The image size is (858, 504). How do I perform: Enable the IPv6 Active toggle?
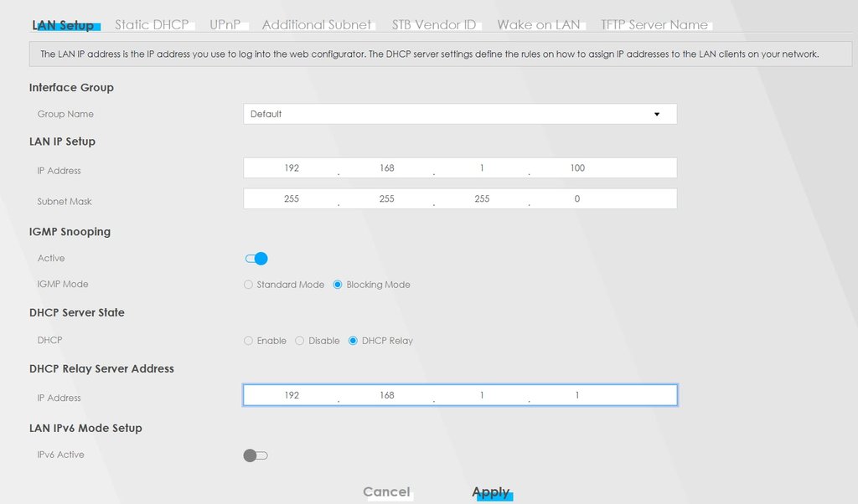[255, 455]
